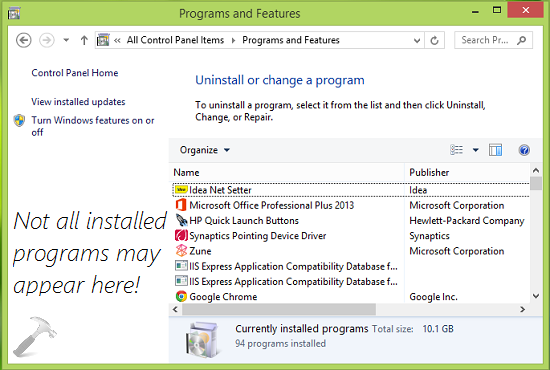Screen dimensions: 550x370
Task: Click horizontal scrollbar left arrow
Action: pyautogui.click(x=175, y=309)
